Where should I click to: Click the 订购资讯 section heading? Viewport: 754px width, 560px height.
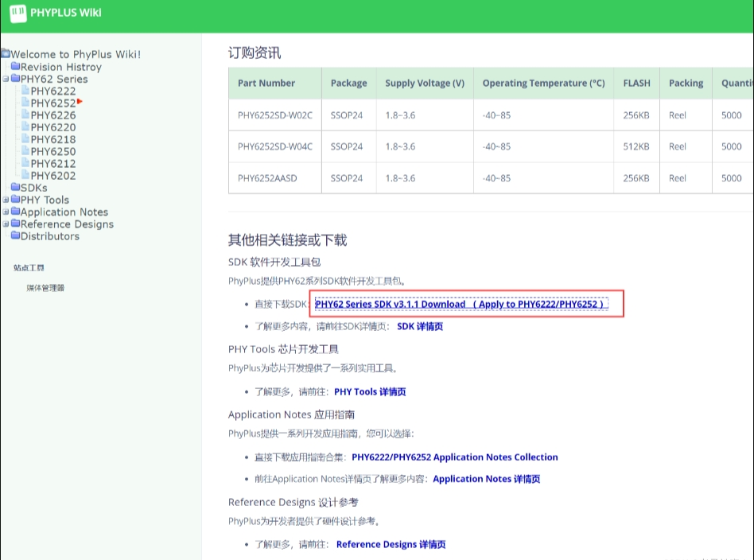255,53
